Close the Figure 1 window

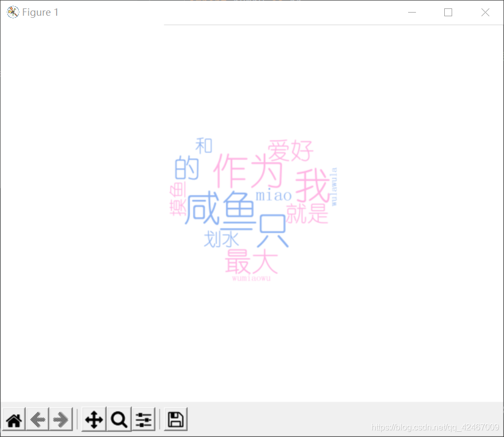click(485, 12)
